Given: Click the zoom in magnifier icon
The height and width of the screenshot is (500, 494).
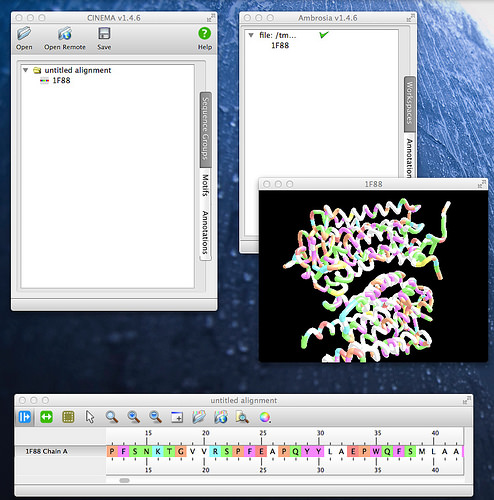Looking at the screenshot, I should pos(133,417).
